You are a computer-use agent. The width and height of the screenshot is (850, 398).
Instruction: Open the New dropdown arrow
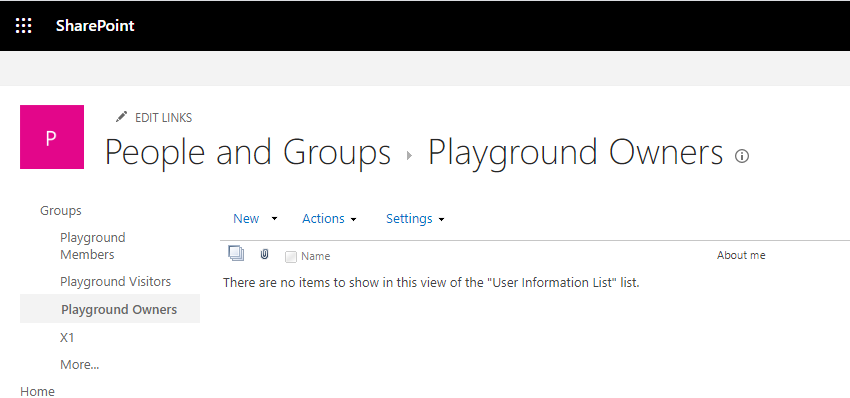coord(274,219)
